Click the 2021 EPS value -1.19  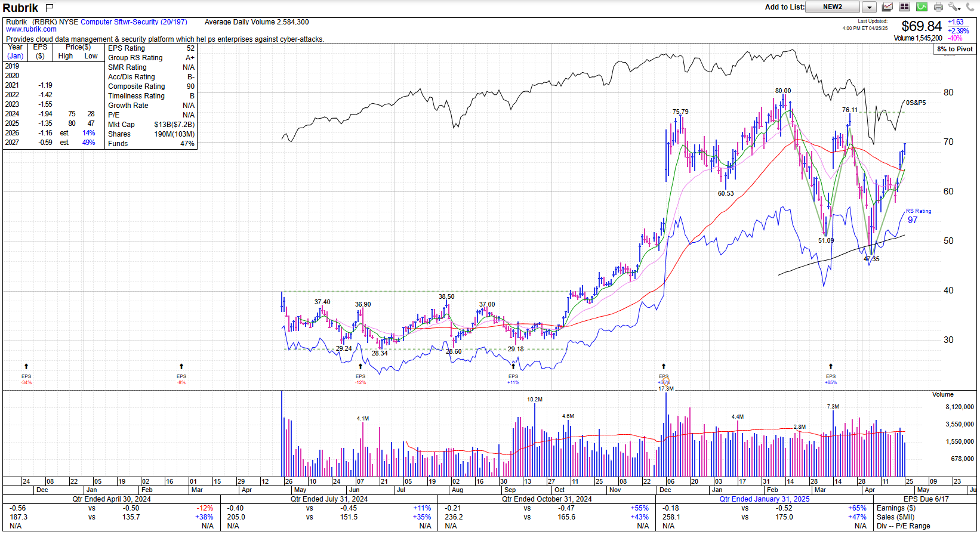click(x=45, y=85)
